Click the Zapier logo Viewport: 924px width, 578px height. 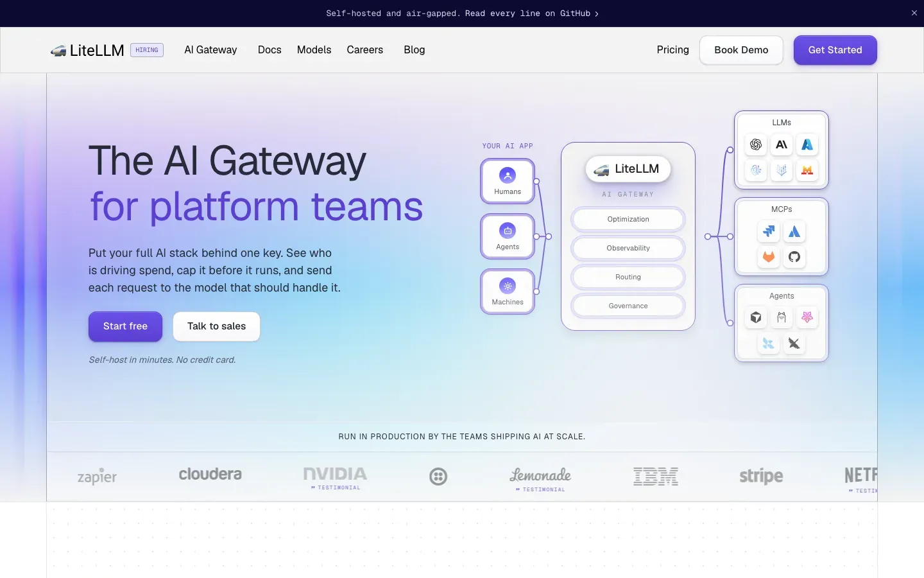click(x=97, y=477)
